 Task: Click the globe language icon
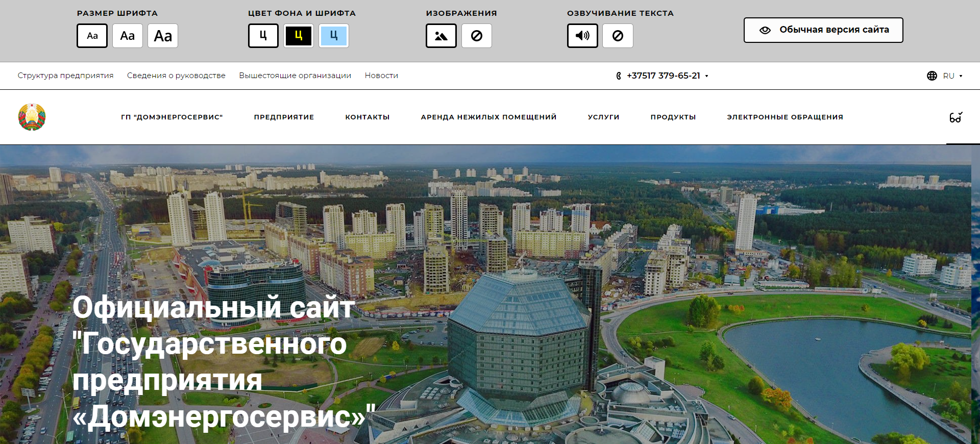point(932,76)
